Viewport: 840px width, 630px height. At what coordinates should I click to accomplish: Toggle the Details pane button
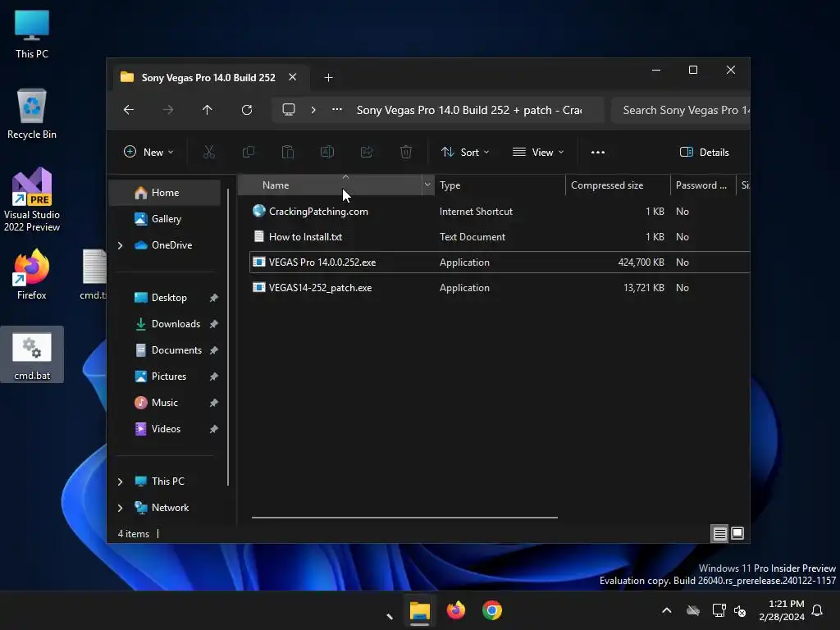704,152
